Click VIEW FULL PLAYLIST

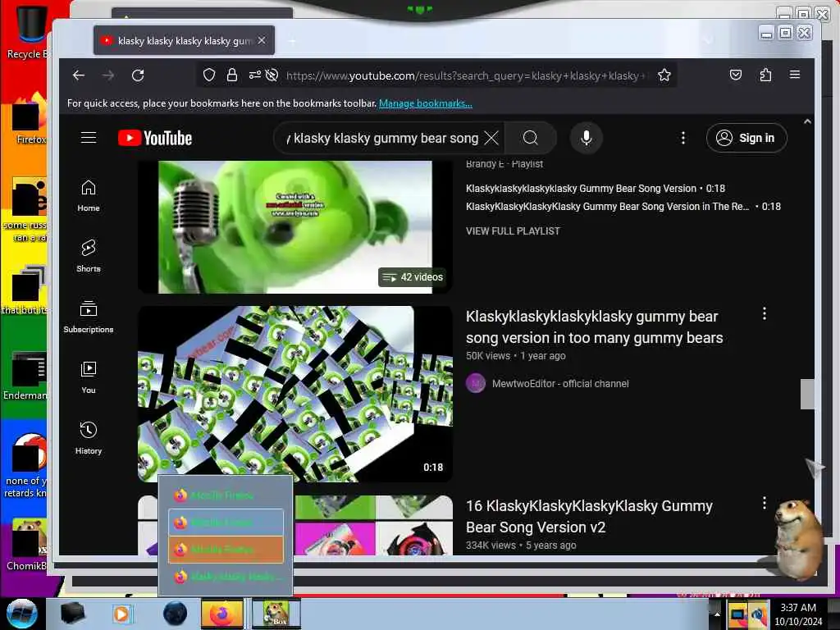(513, 231)
